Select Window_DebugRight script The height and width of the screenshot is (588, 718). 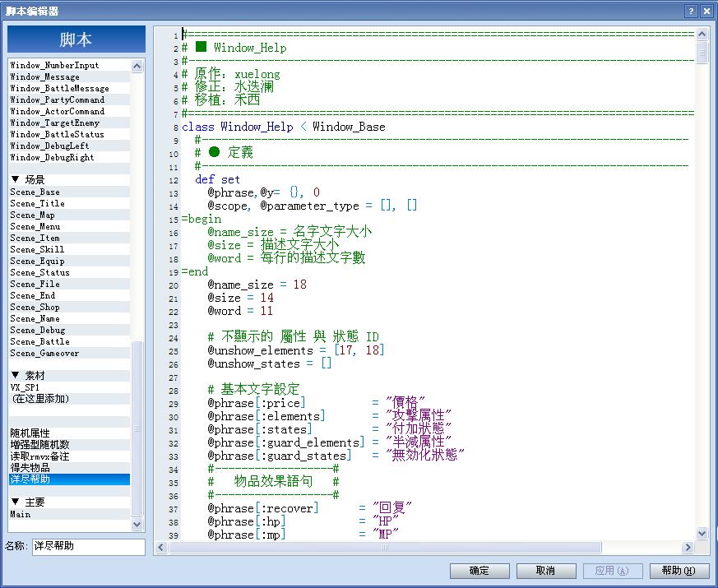(69, 157)
